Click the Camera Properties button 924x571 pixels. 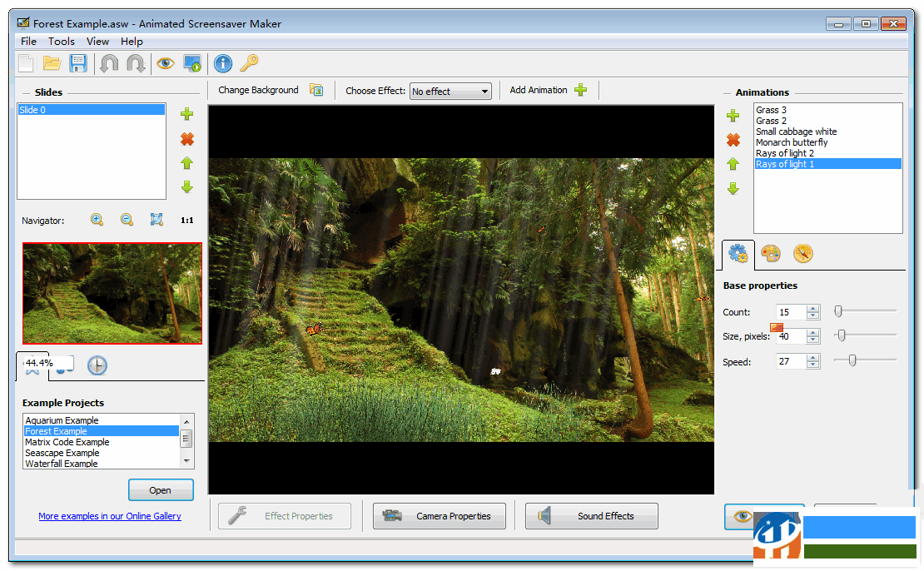coord(439,516)
